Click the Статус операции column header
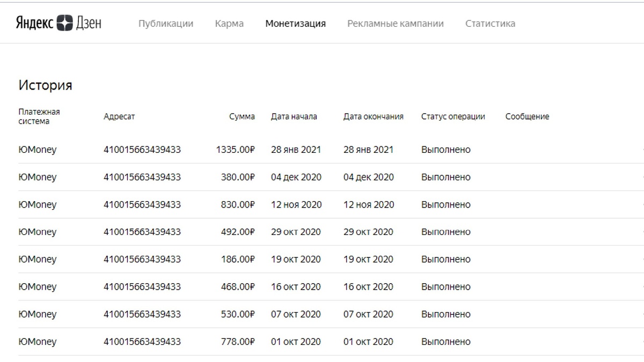The image size is (644, 362). tap(453, 116)
